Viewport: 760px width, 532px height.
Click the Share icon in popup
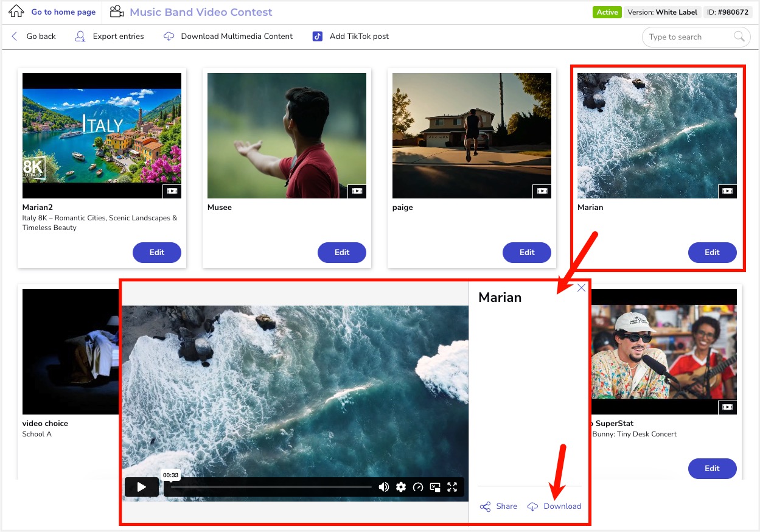tap(485, 506)
